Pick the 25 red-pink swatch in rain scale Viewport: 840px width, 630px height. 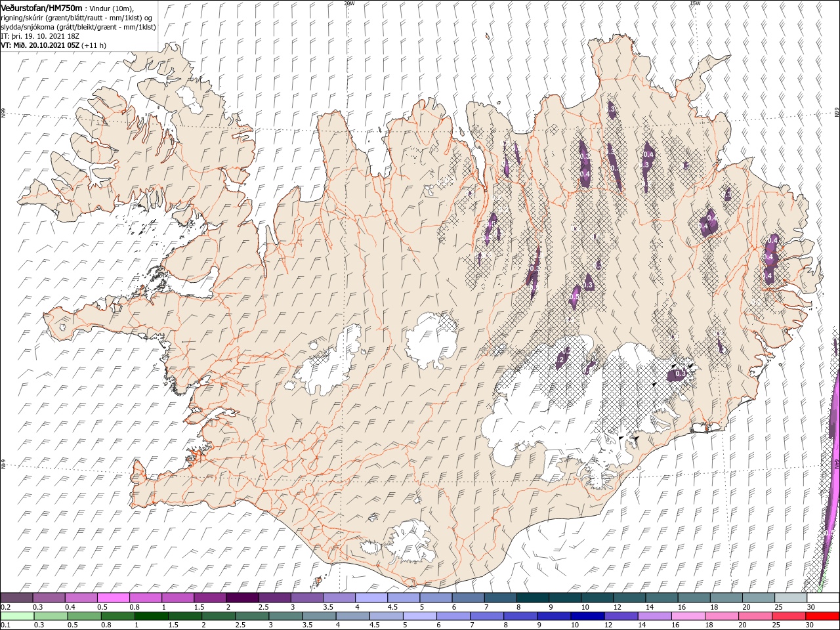point(788,616)
